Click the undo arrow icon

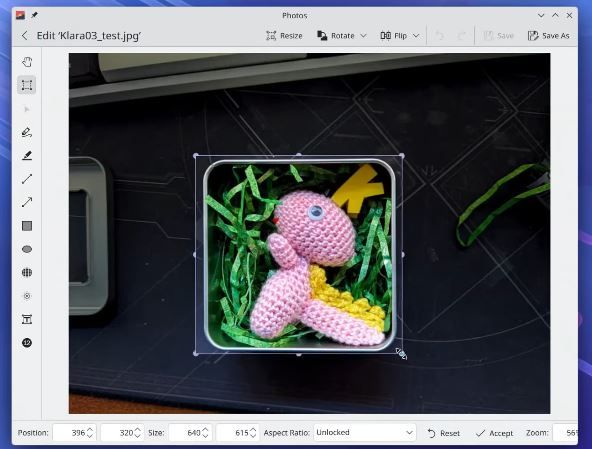click(439, 36)
